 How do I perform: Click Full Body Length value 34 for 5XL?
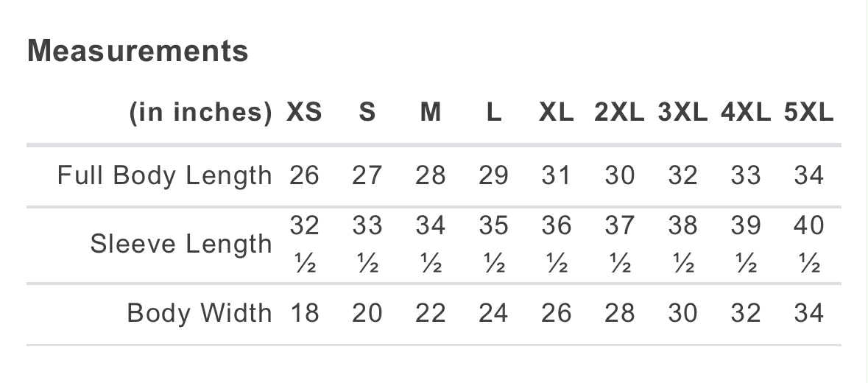click(x=808, y=175)
